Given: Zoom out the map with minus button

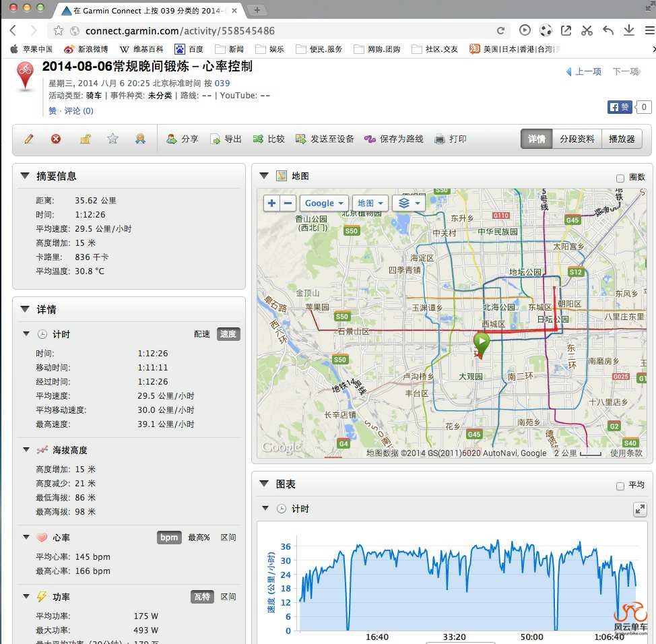Looking at the screenshot, I should 288,203.
